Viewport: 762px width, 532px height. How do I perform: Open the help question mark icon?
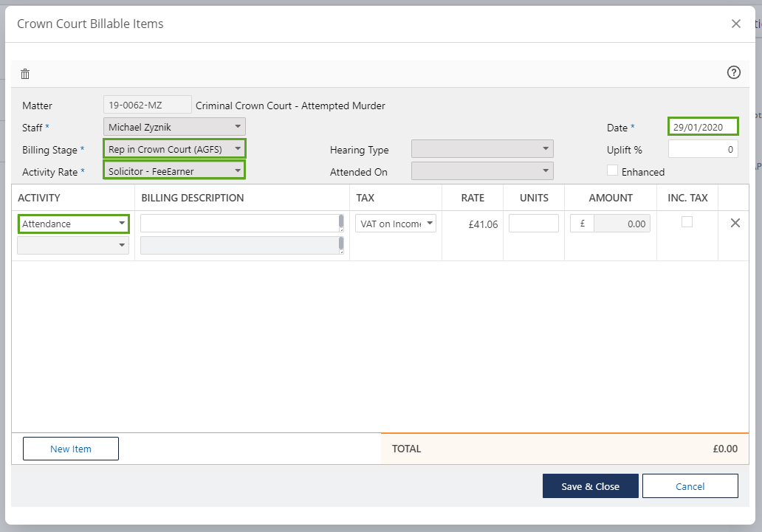(733, 72)
